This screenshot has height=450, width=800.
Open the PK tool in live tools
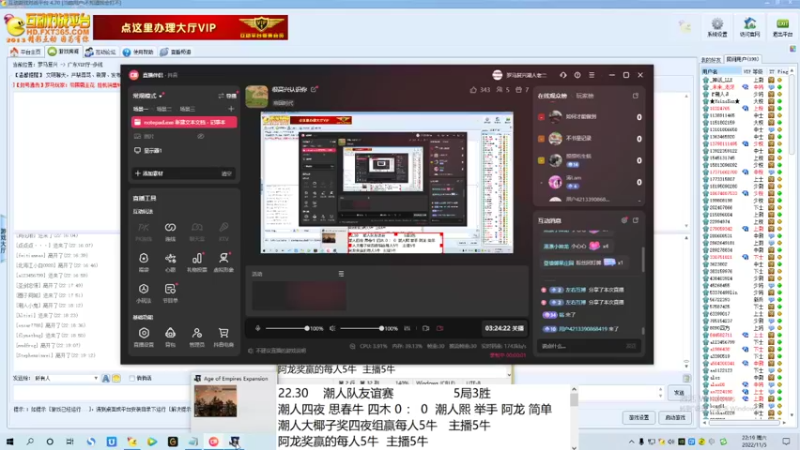(143, 230)
